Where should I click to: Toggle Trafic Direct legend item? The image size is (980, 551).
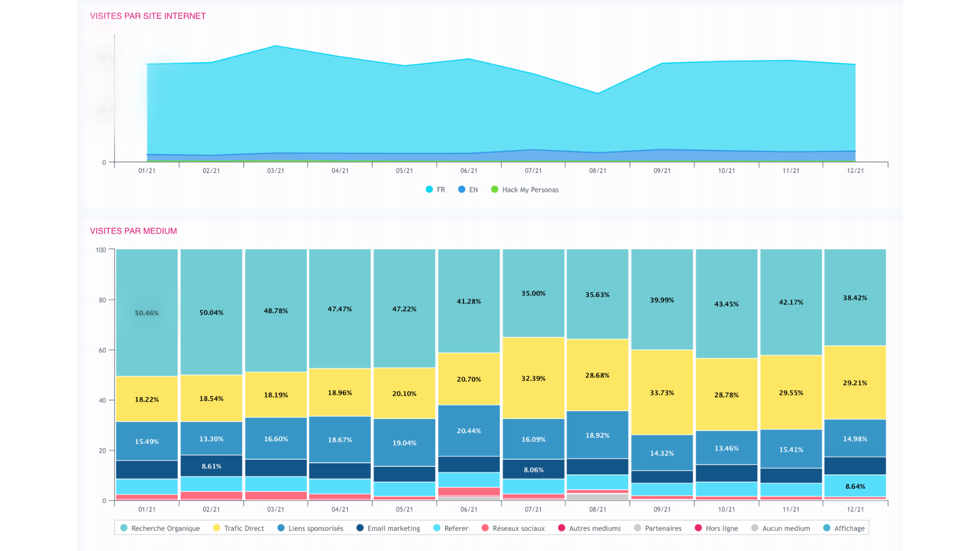tap(238, 528)
